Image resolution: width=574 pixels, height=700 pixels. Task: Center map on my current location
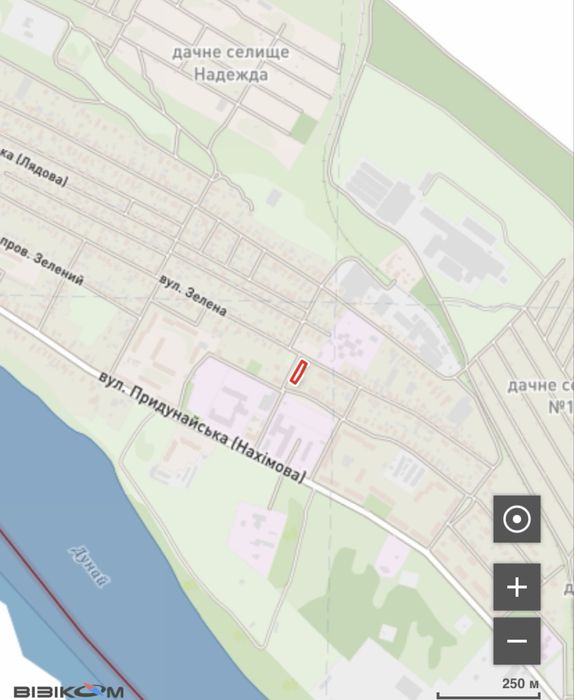[x=517, y=519]
